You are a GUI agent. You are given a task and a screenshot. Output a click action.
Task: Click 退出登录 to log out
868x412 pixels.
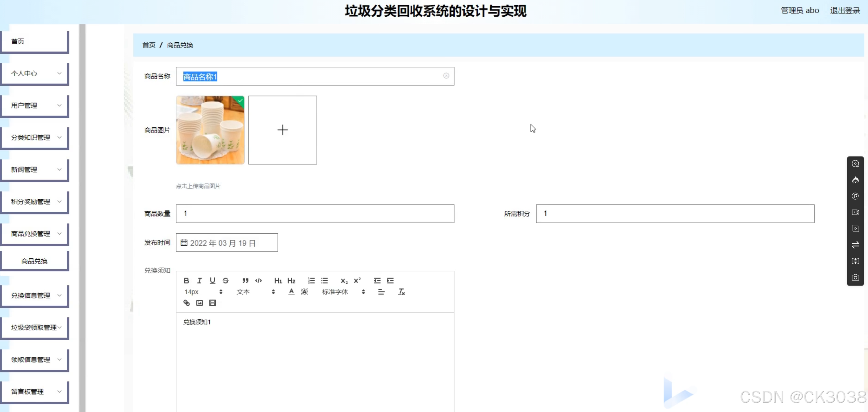pos(845,11)
